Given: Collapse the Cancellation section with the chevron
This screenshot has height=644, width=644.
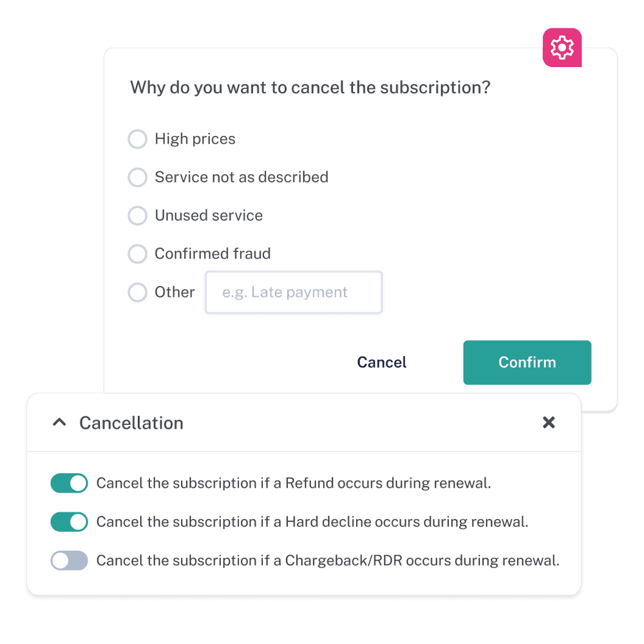Looking at the screenshot, I should 59,423.
